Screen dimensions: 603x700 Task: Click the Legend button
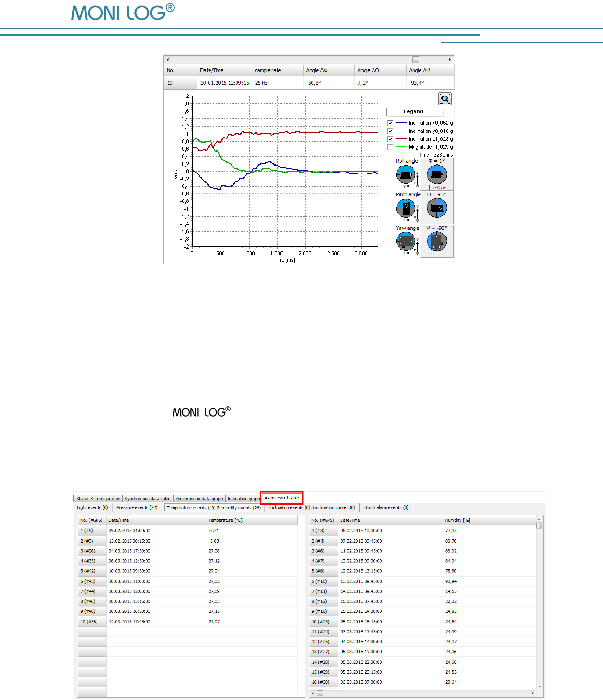(414, 112)
